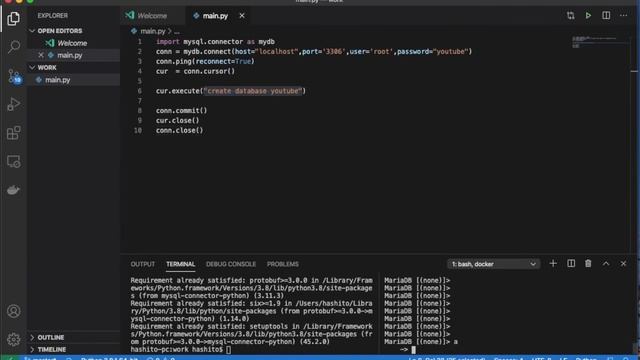Image resolution: width=640 pixels, height=360 pixels.
Task: Switch to the PROBLEMS panel tab
Action: 283,264
